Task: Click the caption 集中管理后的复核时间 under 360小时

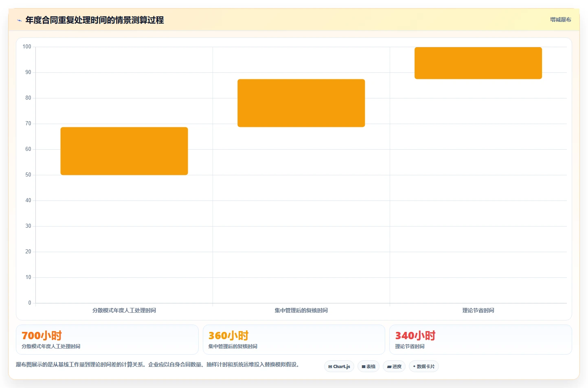Action: pos(233,347)
